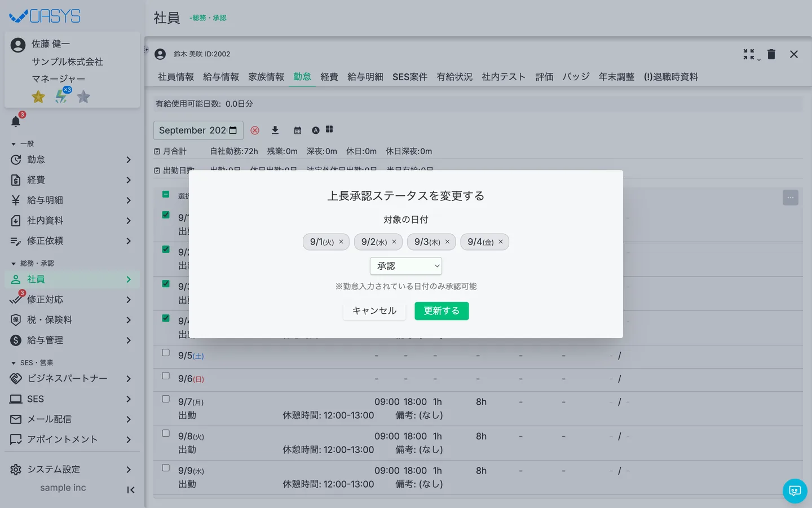812x508 pixels.
Task: Expand the システム設定 sidebar menu
Action: tap(72, 470)
